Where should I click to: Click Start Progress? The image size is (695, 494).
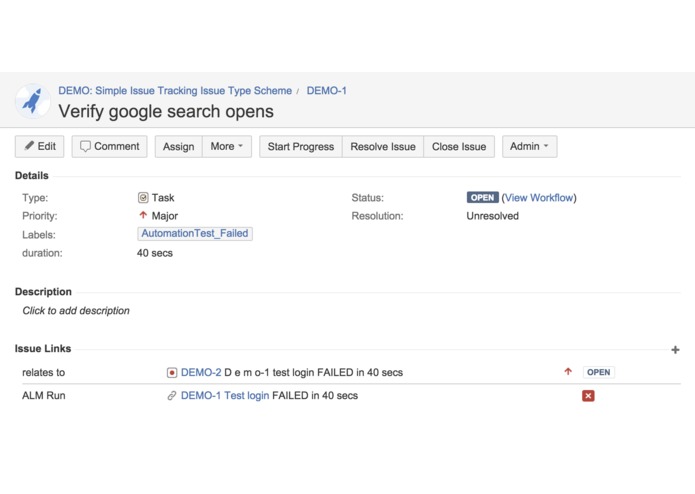click(301, 147)
